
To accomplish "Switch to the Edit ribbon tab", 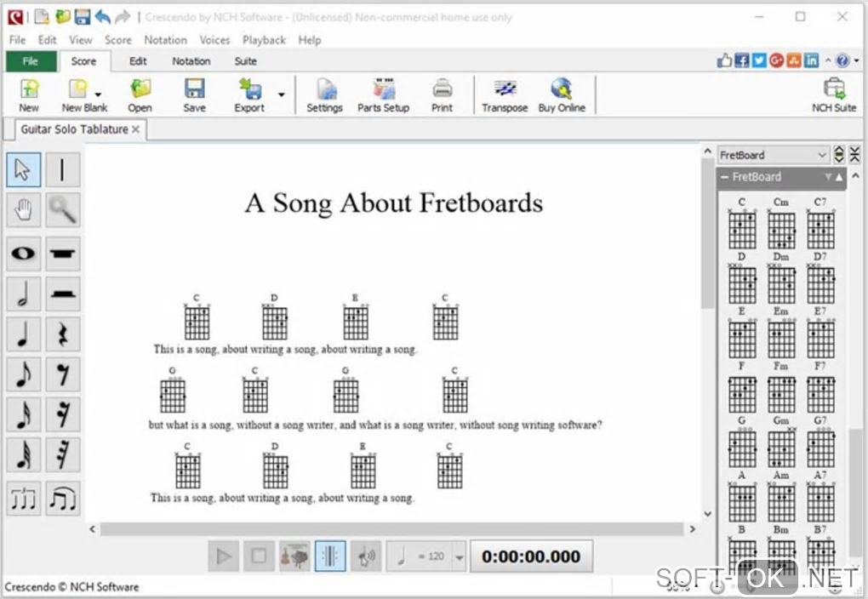I will point(138,61).
